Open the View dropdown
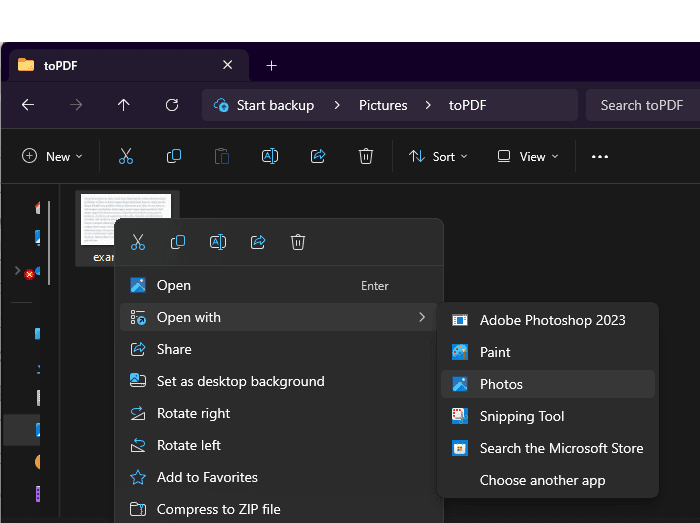 pyautogui.click(x=528, y=157)
